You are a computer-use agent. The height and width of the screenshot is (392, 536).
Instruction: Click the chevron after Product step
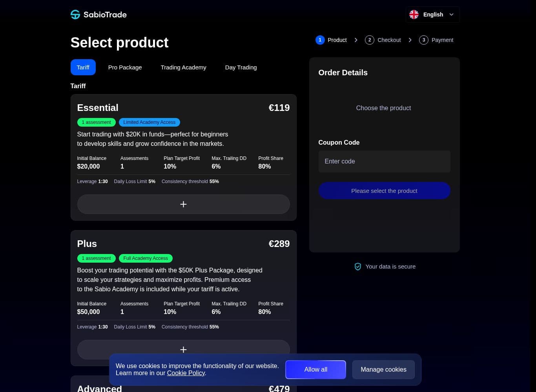356,40
